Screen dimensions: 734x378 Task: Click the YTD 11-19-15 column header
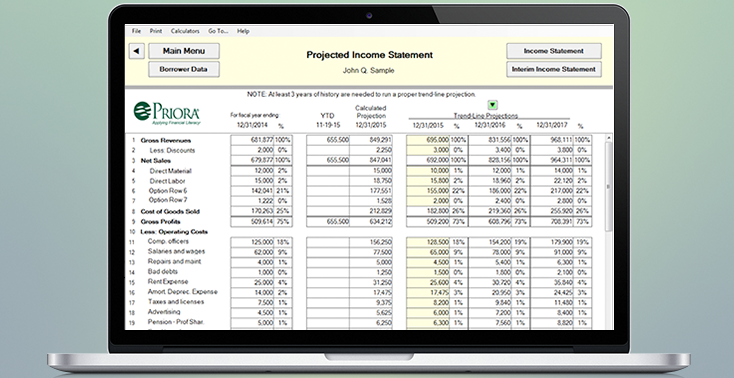328,121
